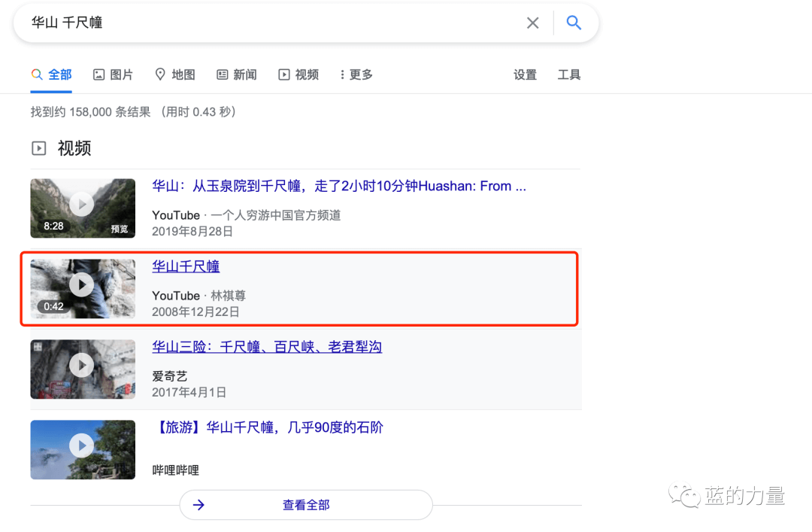Switch to the 图片 images tab
The image size is (812, 532).
(x=113, y=74)
